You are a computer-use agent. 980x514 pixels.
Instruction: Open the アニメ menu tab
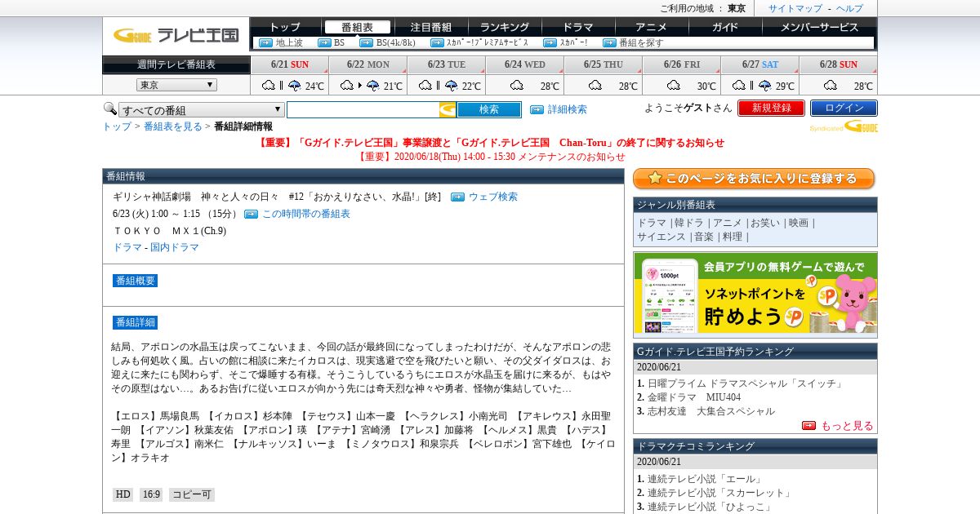651,27
